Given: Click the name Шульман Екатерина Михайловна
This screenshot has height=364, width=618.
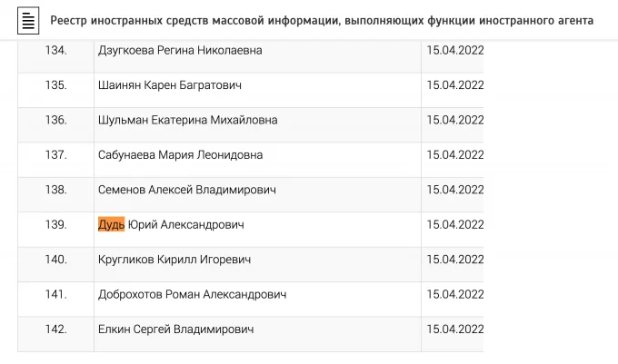Looking at the screenshot, I should coord(187,120).
